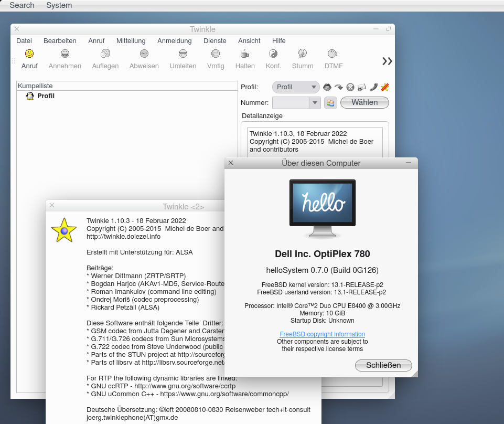Open the Profil dropdown
Viewport: 504px width, 424px height.
point(296,87)
